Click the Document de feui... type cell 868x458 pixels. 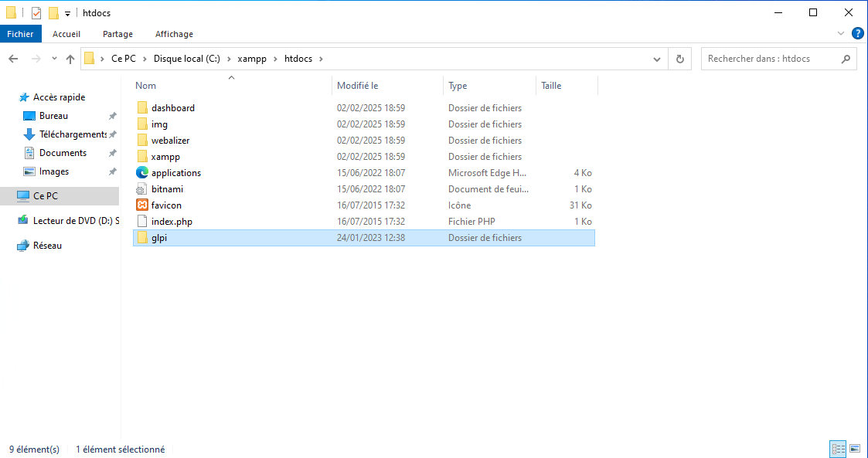(488, 188)
